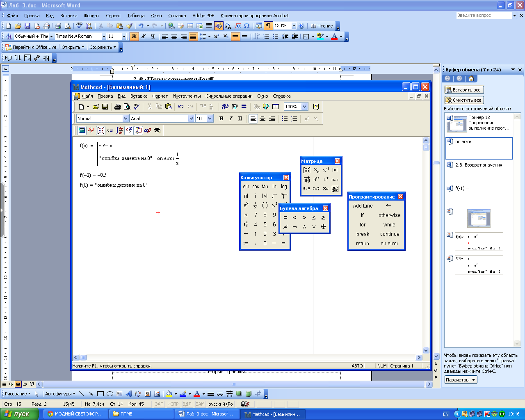Toggle Mathcad bulleted list
The height and width of the screenshot is (420, 525).
coord(285,119)
